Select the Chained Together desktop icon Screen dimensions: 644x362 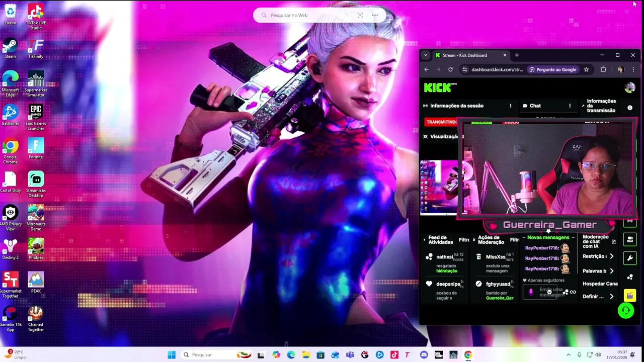[36, 319]
